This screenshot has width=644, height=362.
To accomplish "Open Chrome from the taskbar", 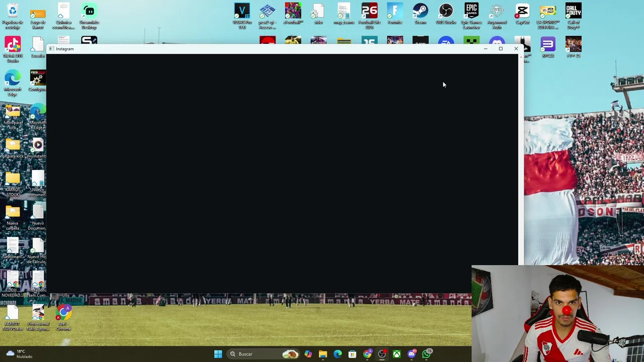I will coord(367,354).
